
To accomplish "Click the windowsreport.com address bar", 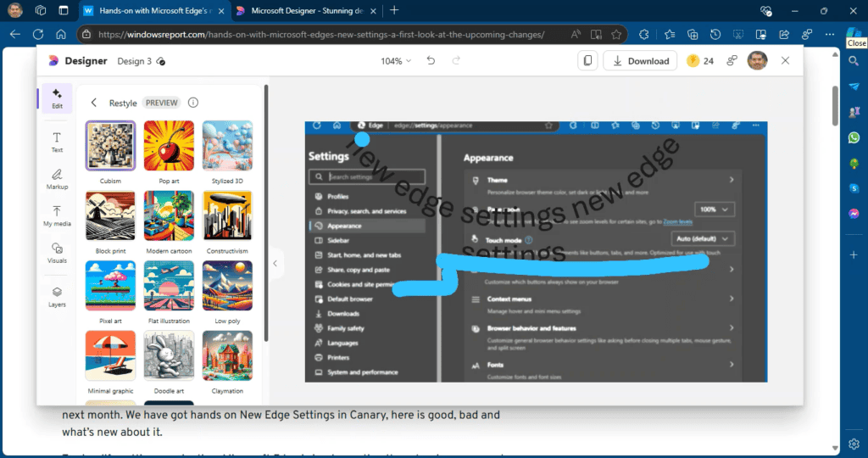I will 321,34.
